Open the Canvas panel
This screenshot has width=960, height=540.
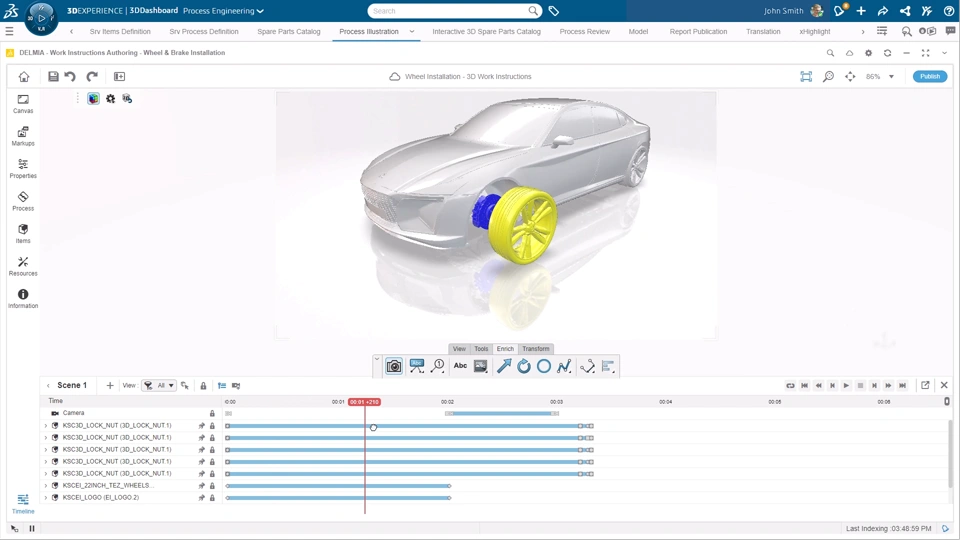tap(23, 103)
